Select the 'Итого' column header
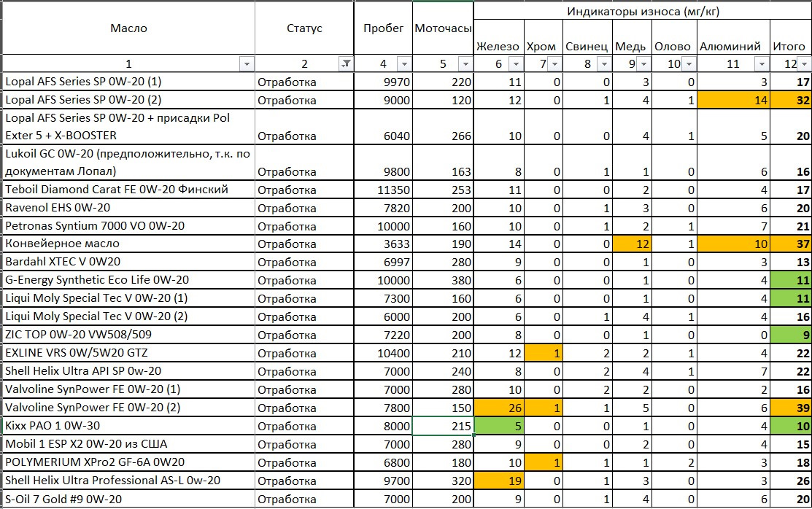812x509 pixels. click(791, 37)
